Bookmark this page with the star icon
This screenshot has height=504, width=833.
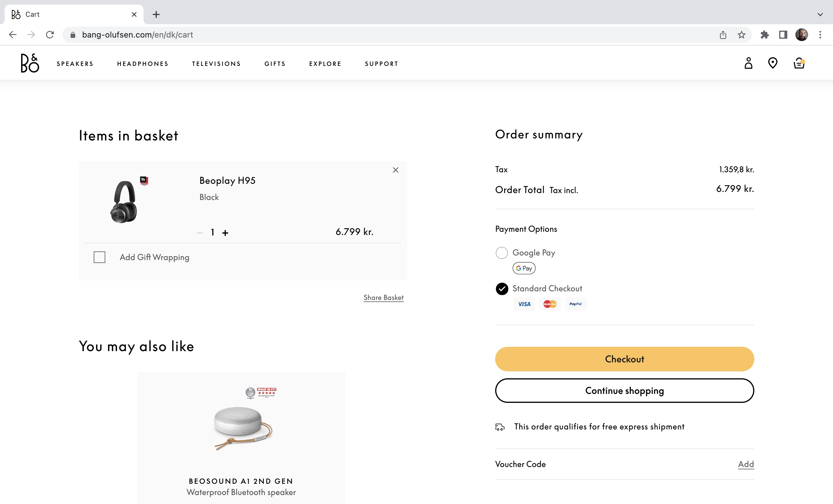coord(741,35)
